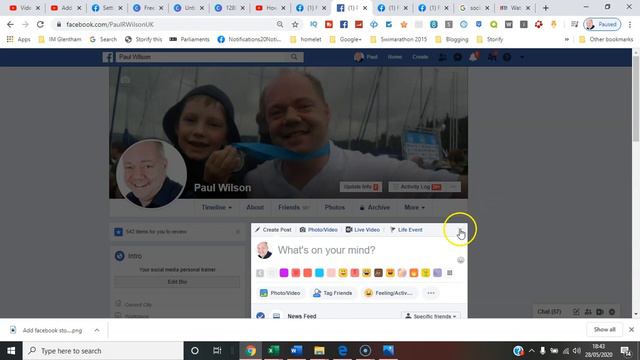Open the profile ellipsis next to Activity Log

pos(453,187)
